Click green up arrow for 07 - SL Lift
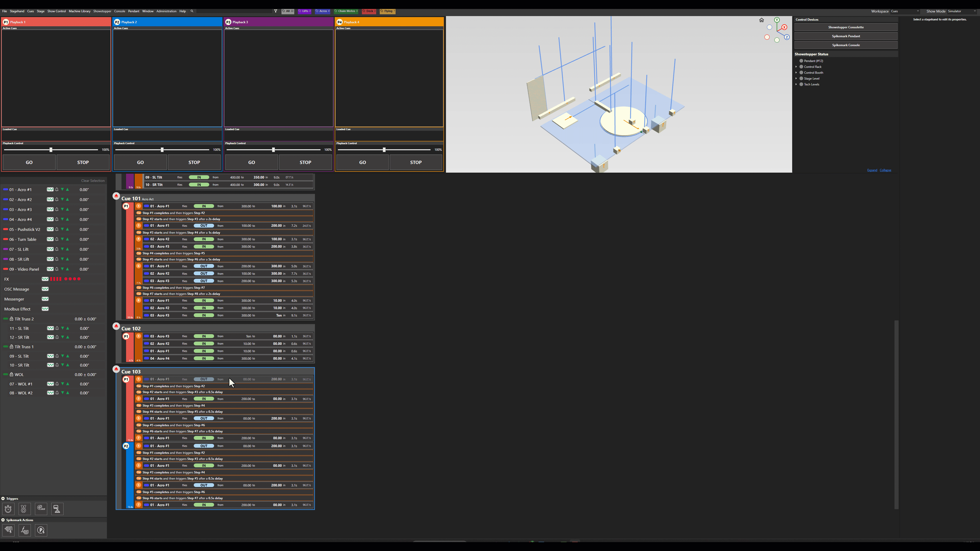The height and width of the screenshot is (551, 980). click(68, 249)
